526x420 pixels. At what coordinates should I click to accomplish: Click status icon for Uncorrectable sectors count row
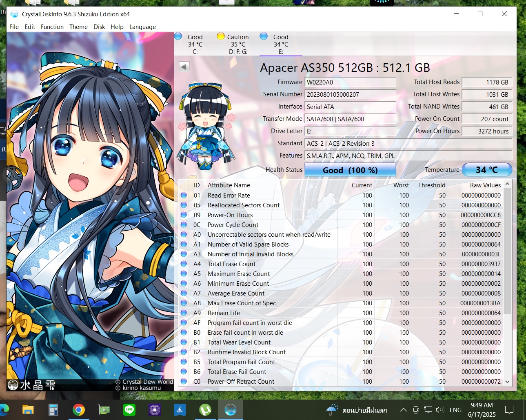click(x=184, y=235)
